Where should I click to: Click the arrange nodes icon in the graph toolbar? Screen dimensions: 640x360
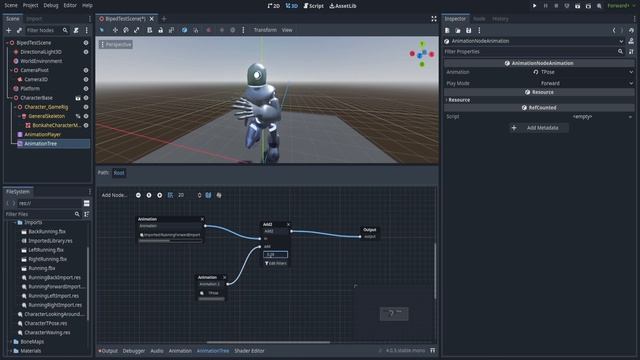[x=219, y=195]
